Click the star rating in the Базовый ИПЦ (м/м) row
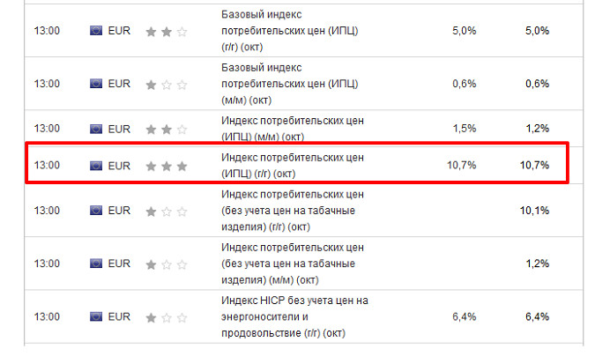595x364 pixels. tap(167, 84)
